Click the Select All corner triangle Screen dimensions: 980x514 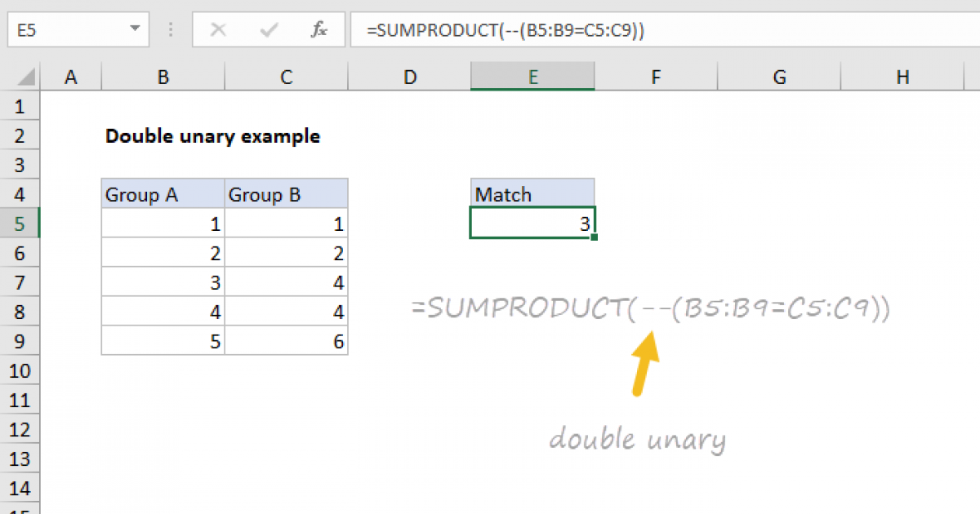tap(27, 78)
